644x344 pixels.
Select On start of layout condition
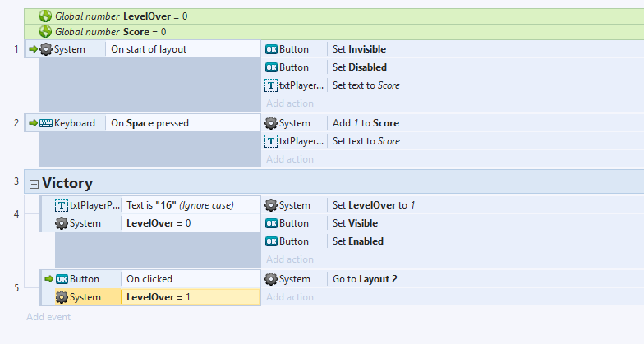[x=183, y=49]
